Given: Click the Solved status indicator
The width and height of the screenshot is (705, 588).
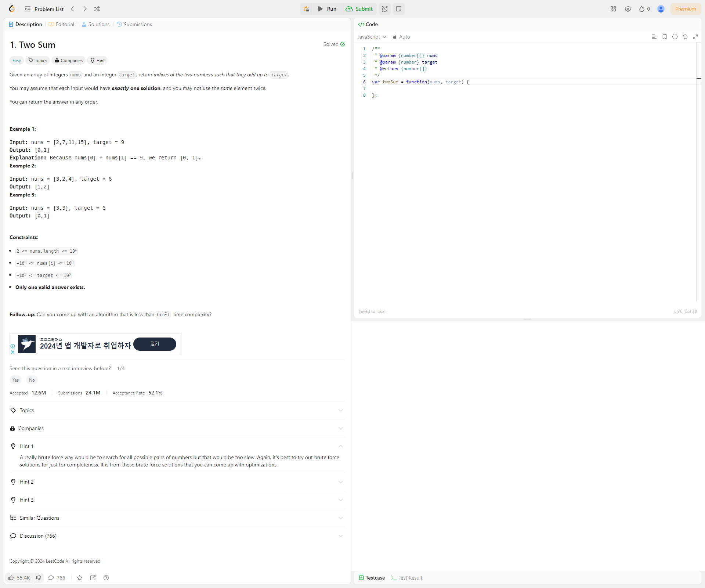Looking at the screenshot, I should [x=334, y=44].
